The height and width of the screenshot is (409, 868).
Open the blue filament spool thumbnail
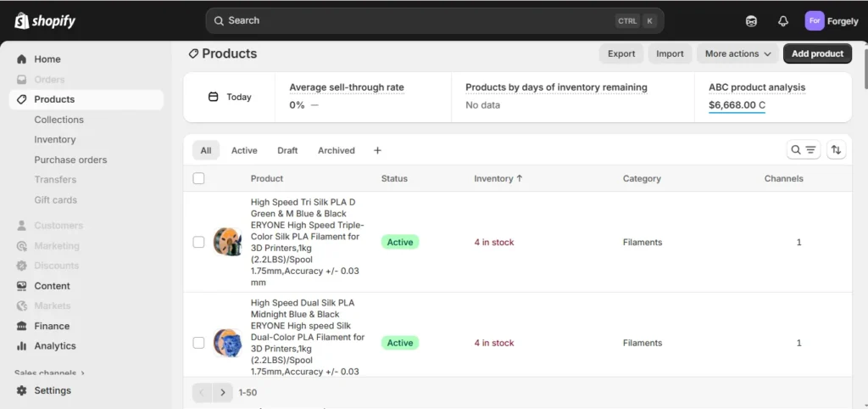(227, 343)
